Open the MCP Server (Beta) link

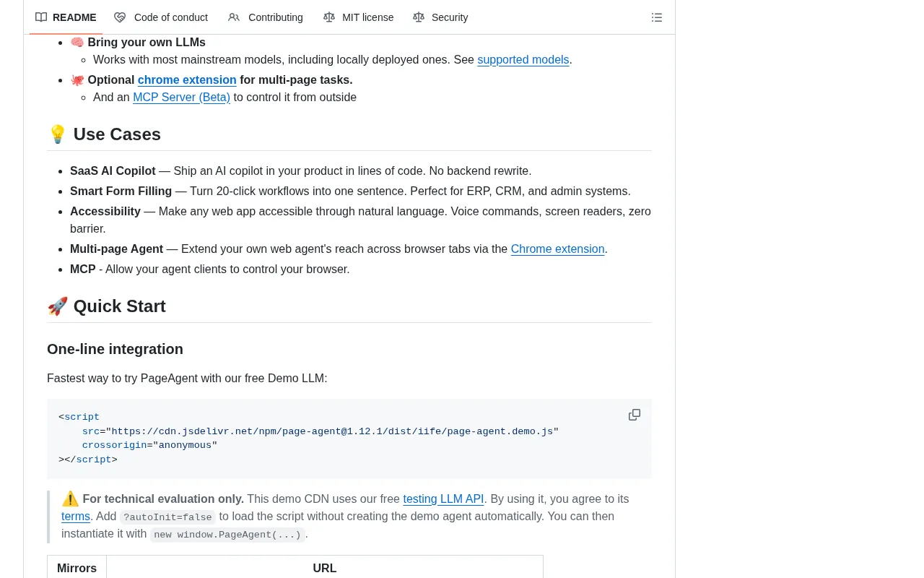[x=181, y=98]
